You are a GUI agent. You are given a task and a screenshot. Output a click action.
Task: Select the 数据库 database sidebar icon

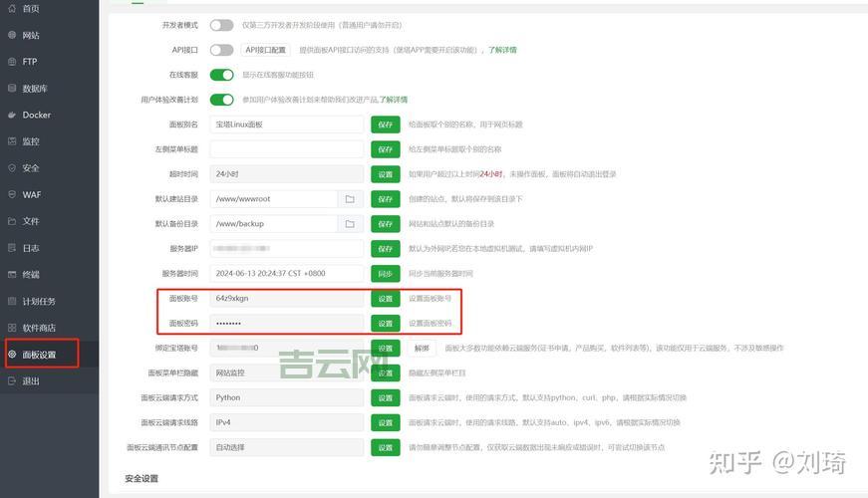11,89
